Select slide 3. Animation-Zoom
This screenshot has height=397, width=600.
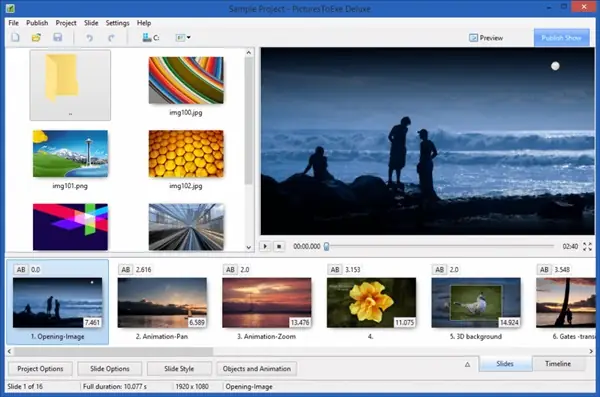click(267, 302)
